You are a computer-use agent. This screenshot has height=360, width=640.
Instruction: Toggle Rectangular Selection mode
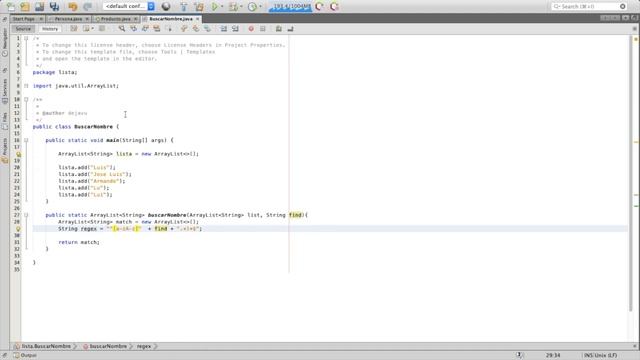click(169, 29)
